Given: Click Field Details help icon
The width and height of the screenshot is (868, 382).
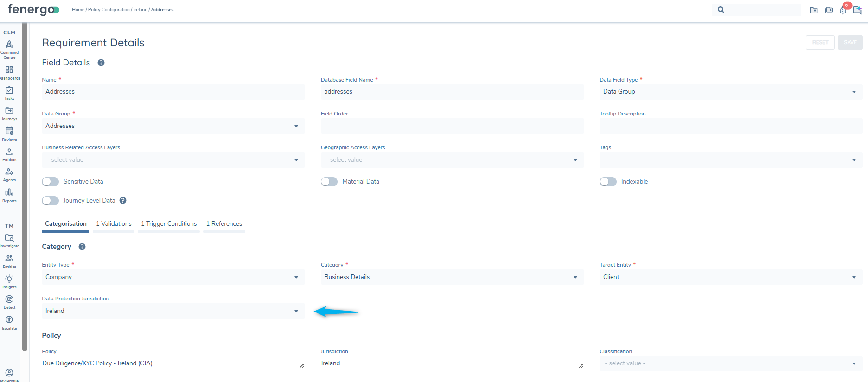Looking at the screenshot, I should 101,63.
